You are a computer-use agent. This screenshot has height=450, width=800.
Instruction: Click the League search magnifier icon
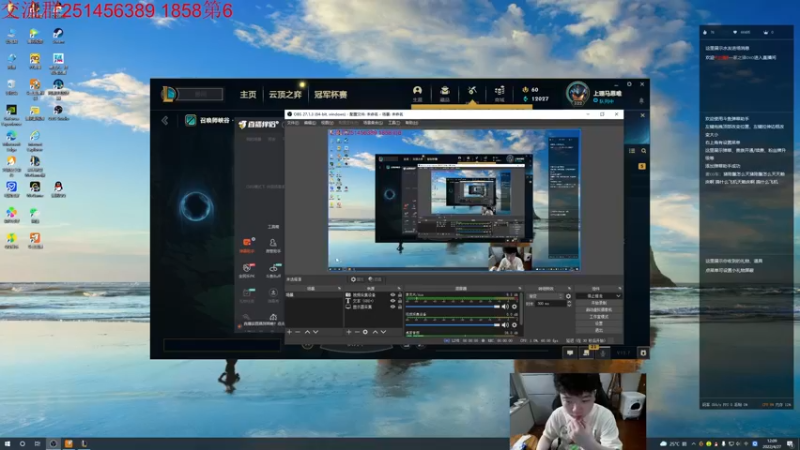pos(643,151)
